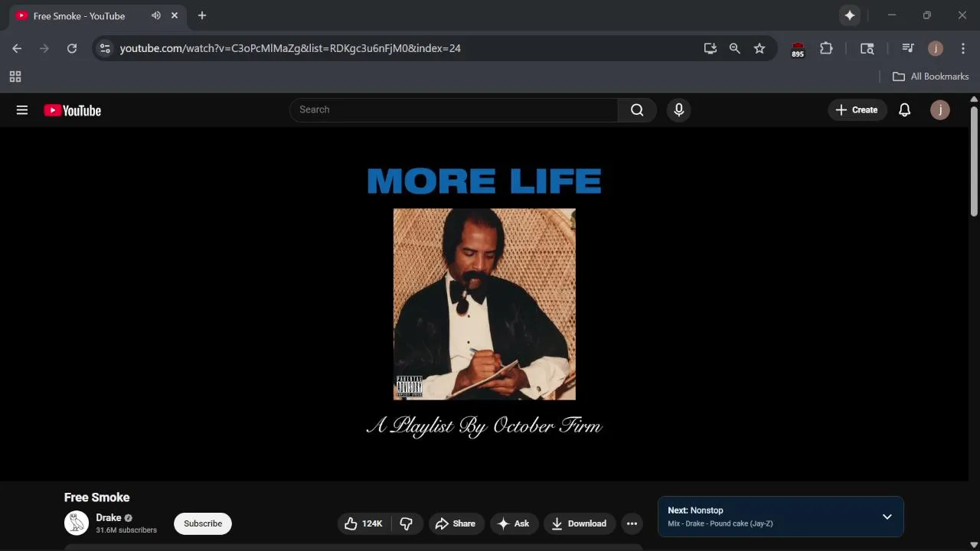Click the Free Smoke video title
The image size is (980, 551).
pyautogui.click(x=97, y=497)
